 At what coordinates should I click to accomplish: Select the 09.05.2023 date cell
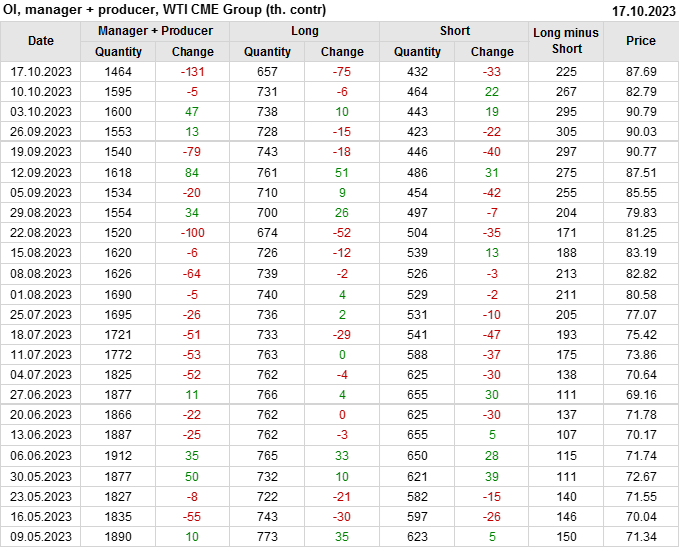(41, 536)
